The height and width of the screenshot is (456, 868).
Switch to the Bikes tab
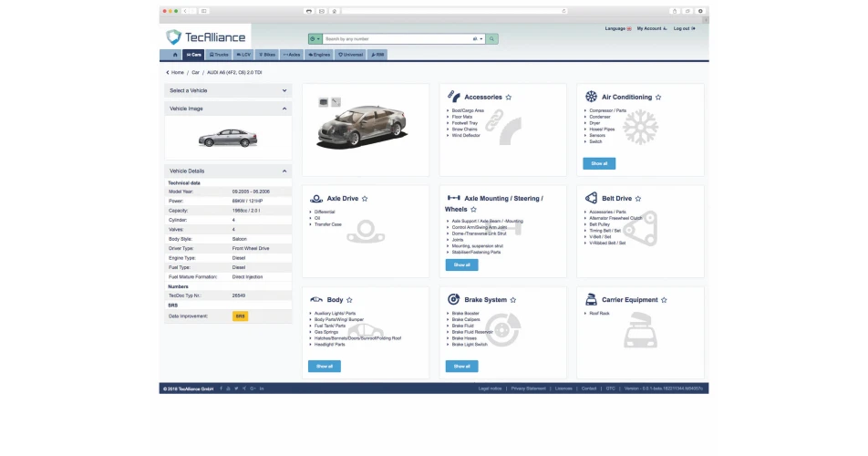pyautogui.click(x=267, y=55)
